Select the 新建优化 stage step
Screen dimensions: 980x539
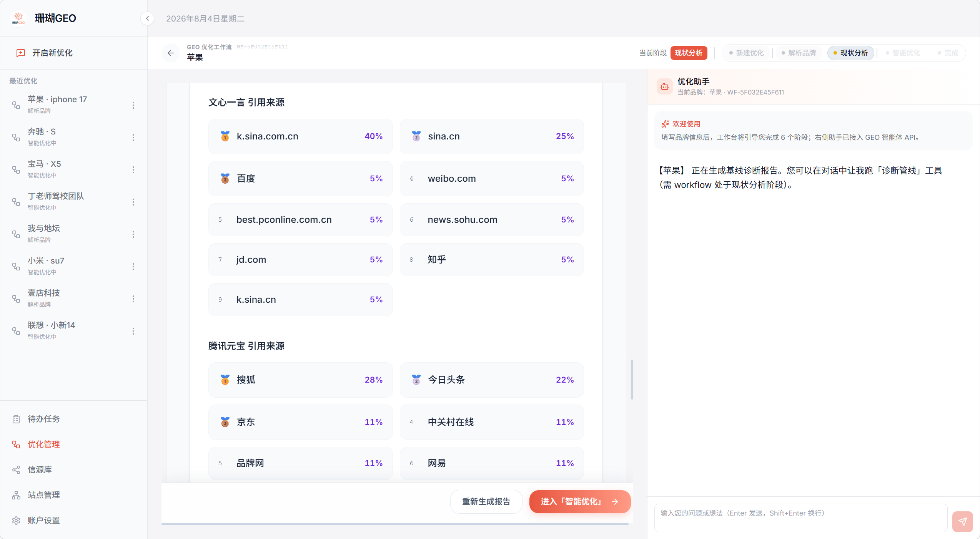(x=747, y=53)
